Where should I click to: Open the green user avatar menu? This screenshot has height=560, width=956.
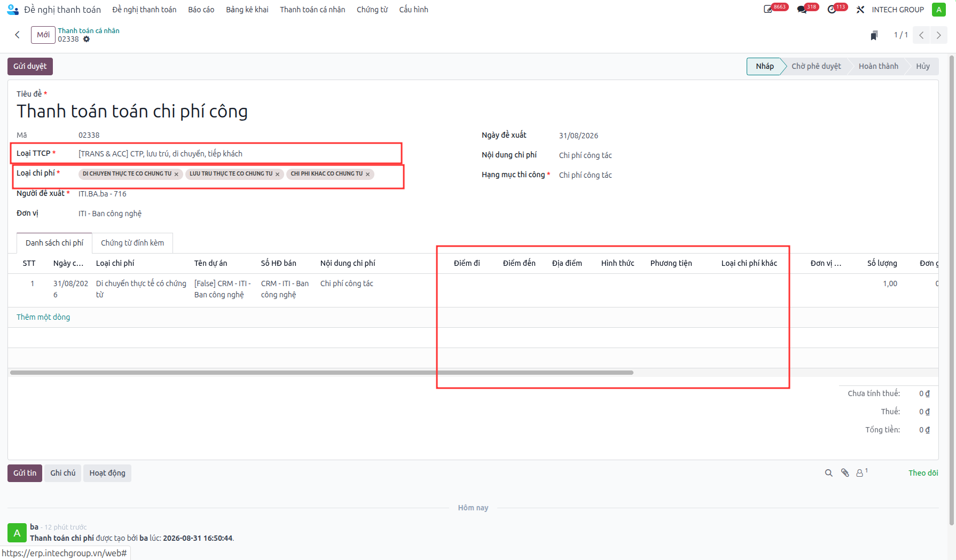click(938, 10)
